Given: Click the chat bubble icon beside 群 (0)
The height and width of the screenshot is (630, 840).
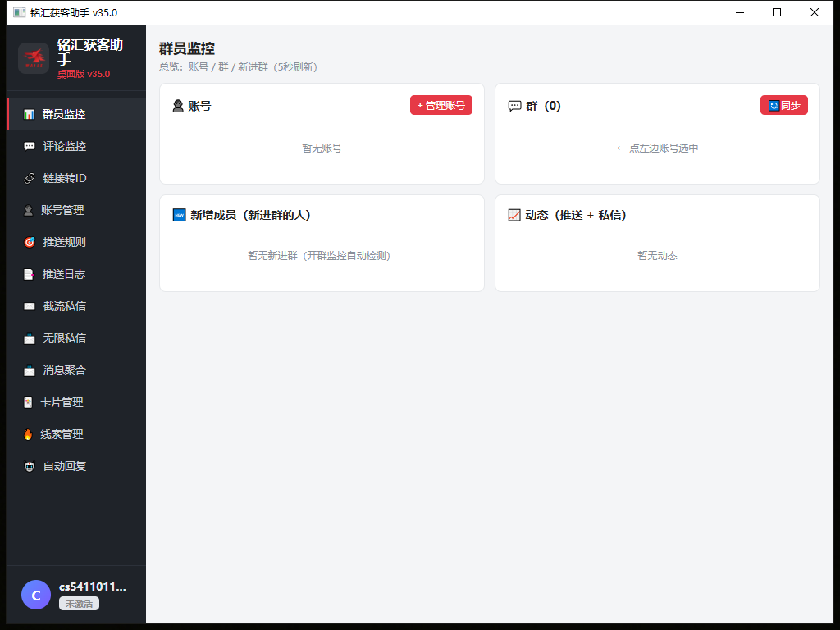Looking at the screenshot, I should pyautogui.click(x=514, y=106).
